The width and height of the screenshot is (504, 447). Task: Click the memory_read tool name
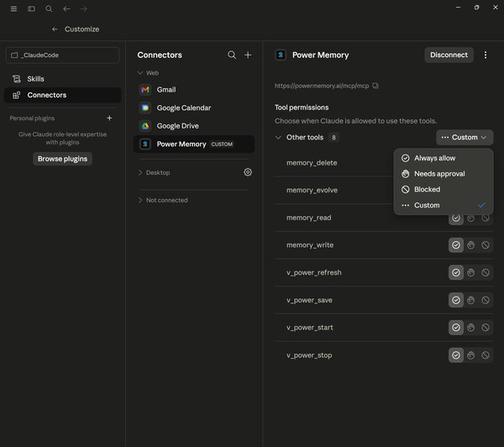308,218
